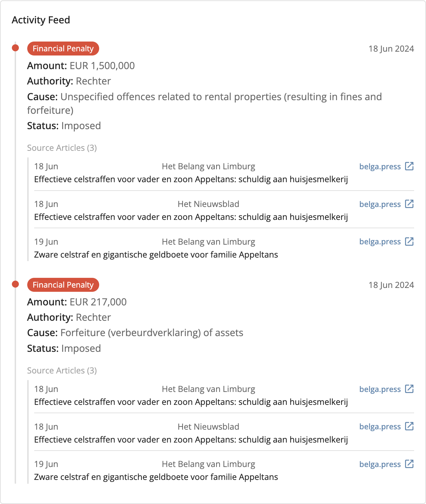Screen dimensions: 426x504
Task: Open belga.press link for second penalty's Nieuwsblad article
Action: (x=380, y=427)
